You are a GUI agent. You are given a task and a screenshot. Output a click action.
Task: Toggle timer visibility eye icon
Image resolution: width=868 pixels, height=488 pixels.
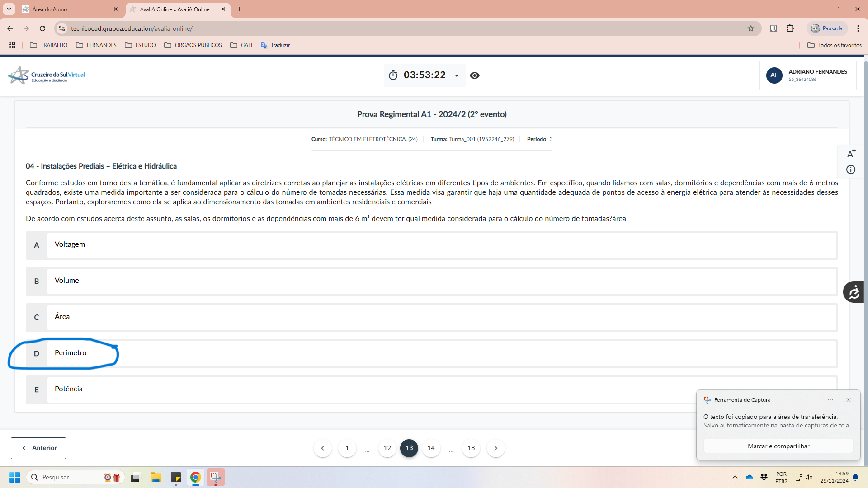point(474,75)
